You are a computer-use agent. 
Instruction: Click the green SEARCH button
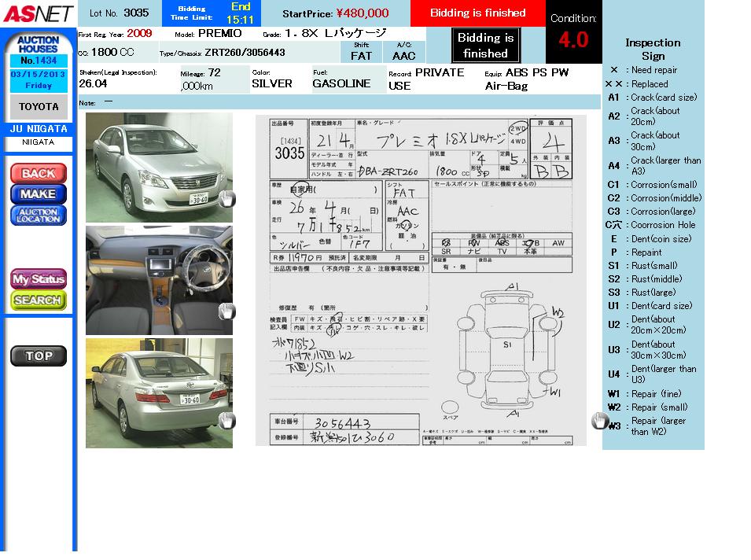38,300
